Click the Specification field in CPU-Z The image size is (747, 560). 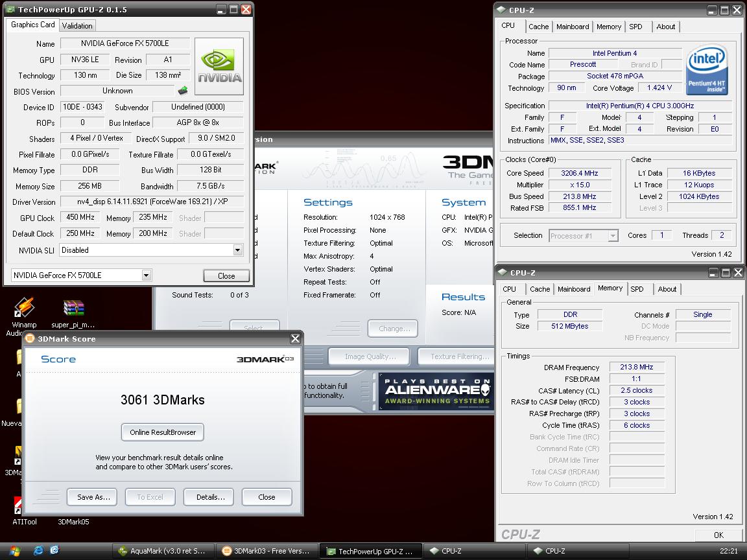tap(640, 106)
